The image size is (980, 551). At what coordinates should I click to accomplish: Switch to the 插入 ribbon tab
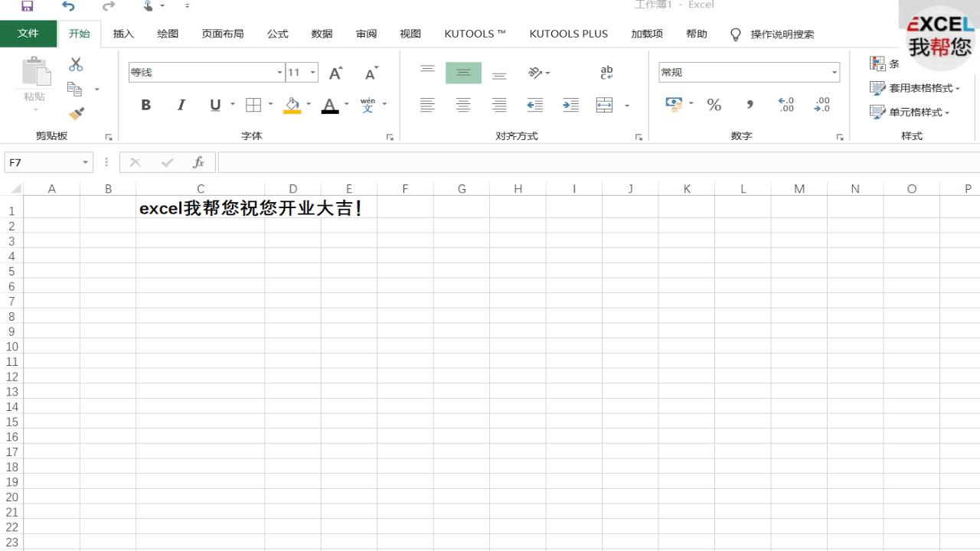[123, 34]
